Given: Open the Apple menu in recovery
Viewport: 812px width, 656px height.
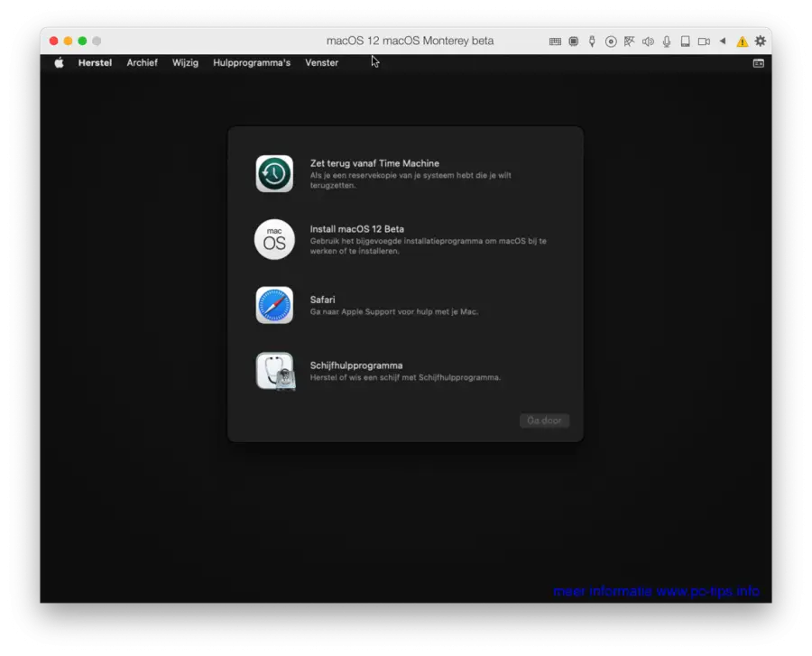Looking at the screenshot, I should click(59, 62).
